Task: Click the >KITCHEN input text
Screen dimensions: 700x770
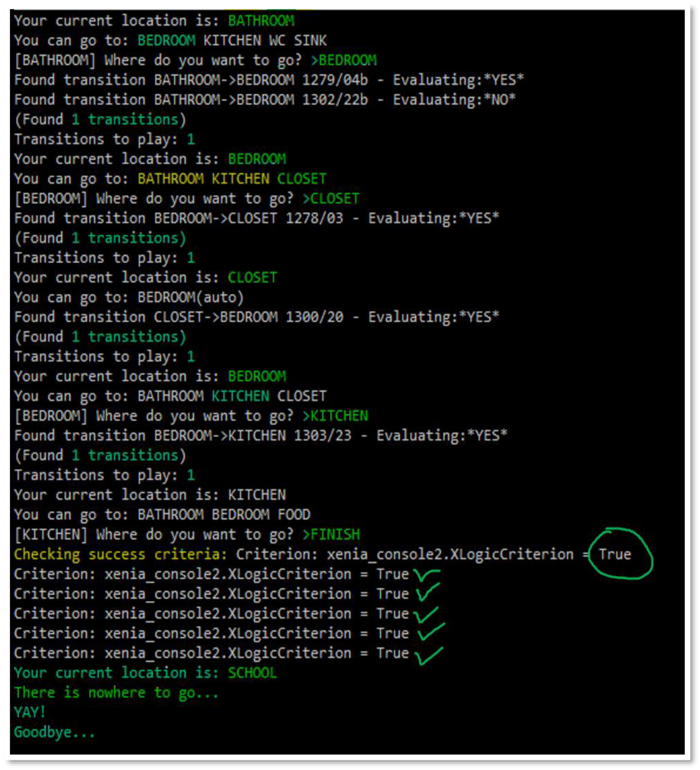Action: click(x=335, y=416)
